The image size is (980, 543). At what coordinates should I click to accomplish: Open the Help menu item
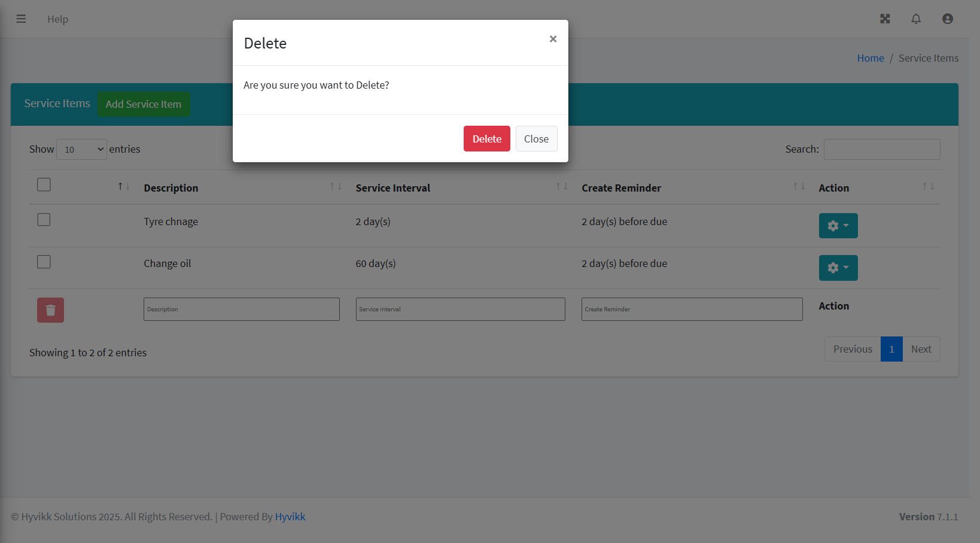(x=57, y=19)
